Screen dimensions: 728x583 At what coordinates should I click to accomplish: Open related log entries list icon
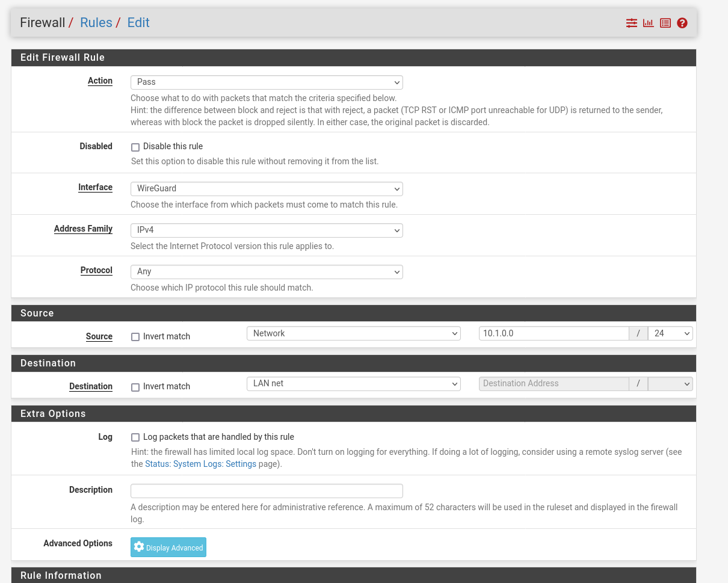pos(665,23)
